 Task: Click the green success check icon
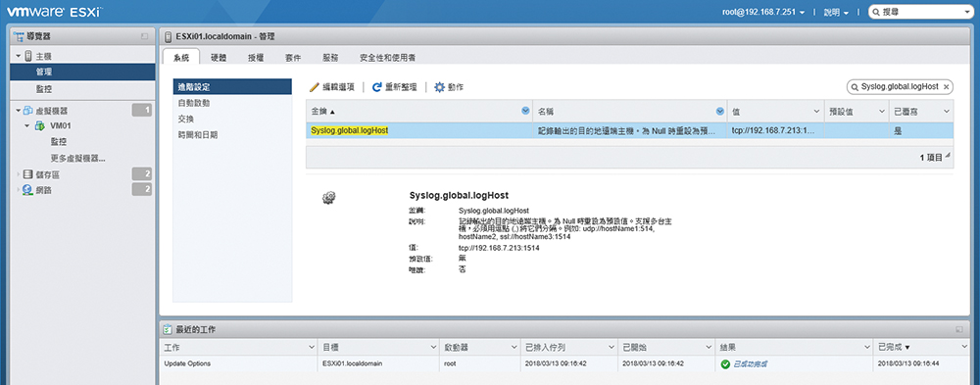point(725,363)
